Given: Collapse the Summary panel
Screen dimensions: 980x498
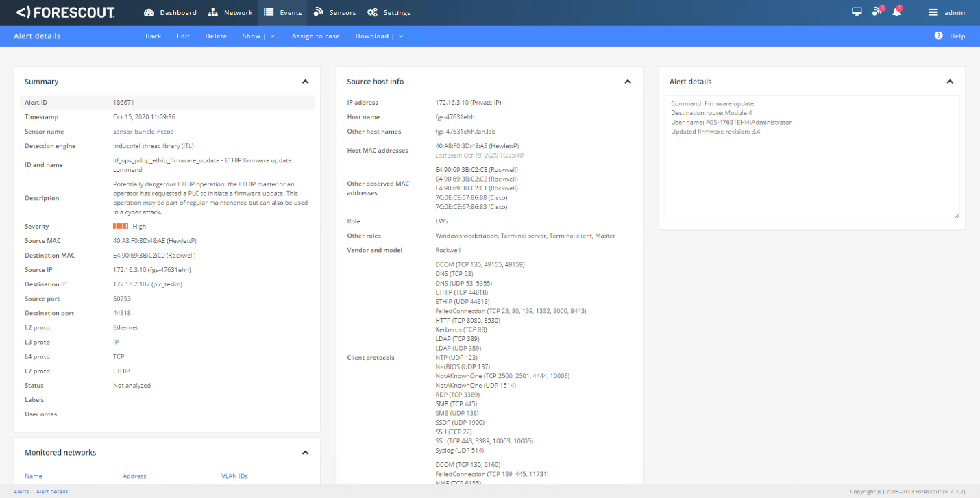Looking at the screenshot, I should (306, 82).
